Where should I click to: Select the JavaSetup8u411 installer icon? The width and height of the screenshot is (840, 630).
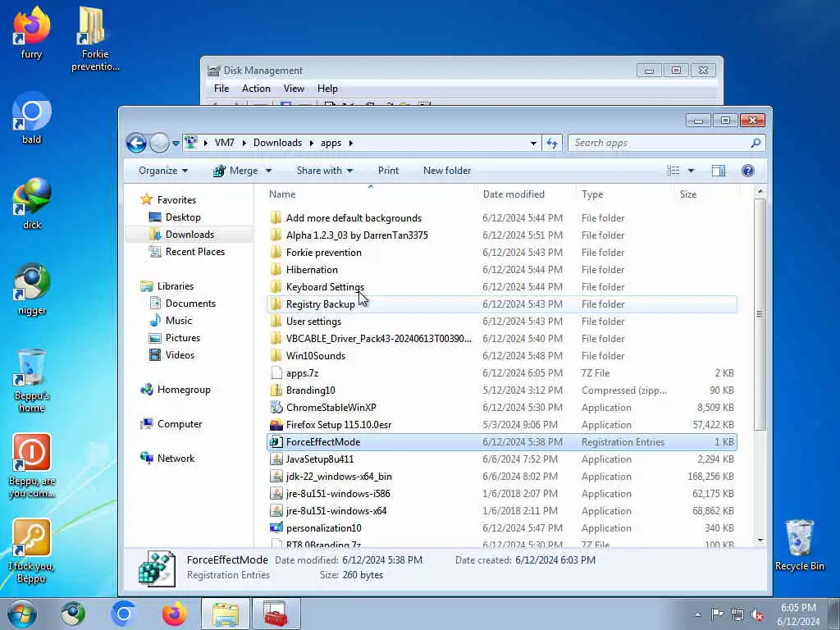[x=276, y=459]
